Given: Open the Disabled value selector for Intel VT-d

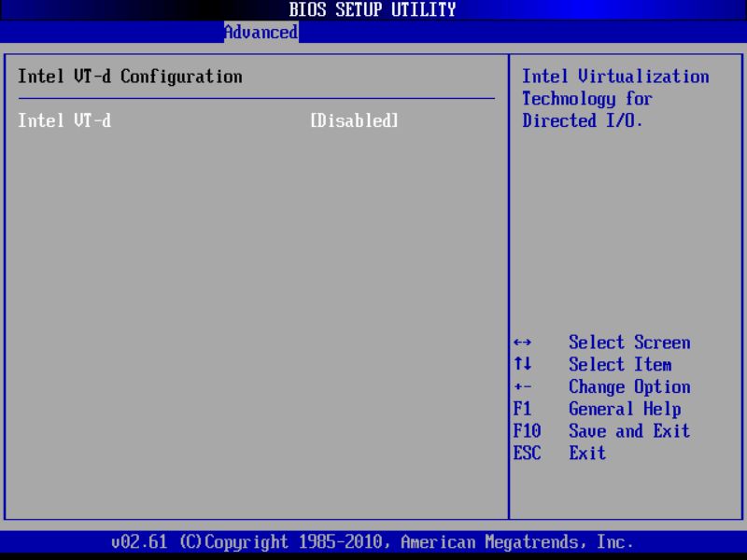Looking at the screenshot, I should click(353, 120).
